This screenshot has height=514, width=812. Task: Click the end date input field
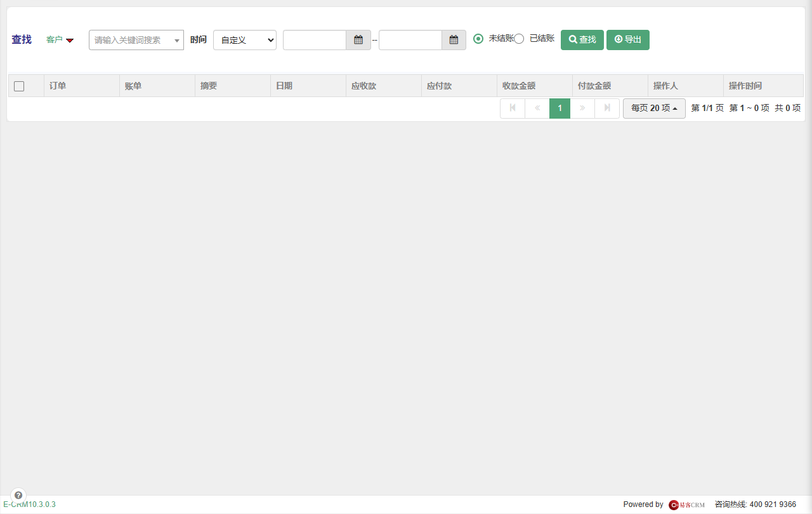410,40
